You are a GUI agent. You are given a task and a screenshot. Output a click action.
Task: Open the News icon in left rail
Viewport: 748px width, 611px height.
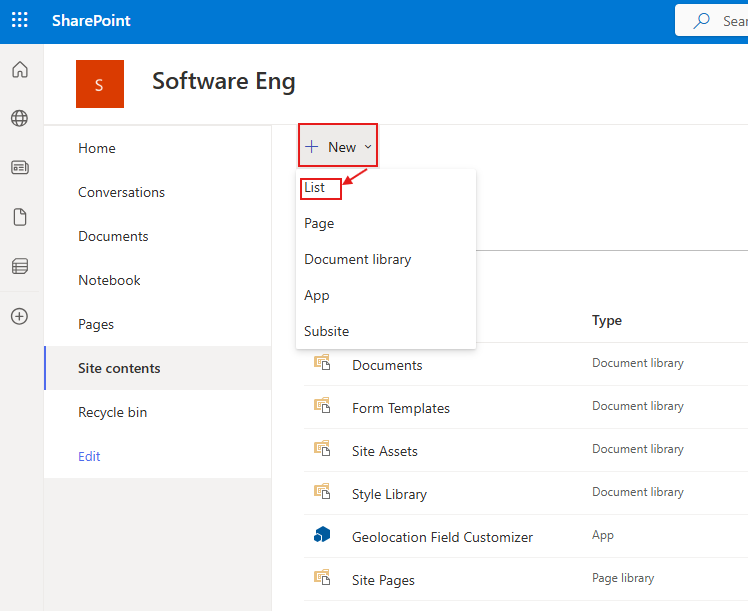[x=20, y=168]
